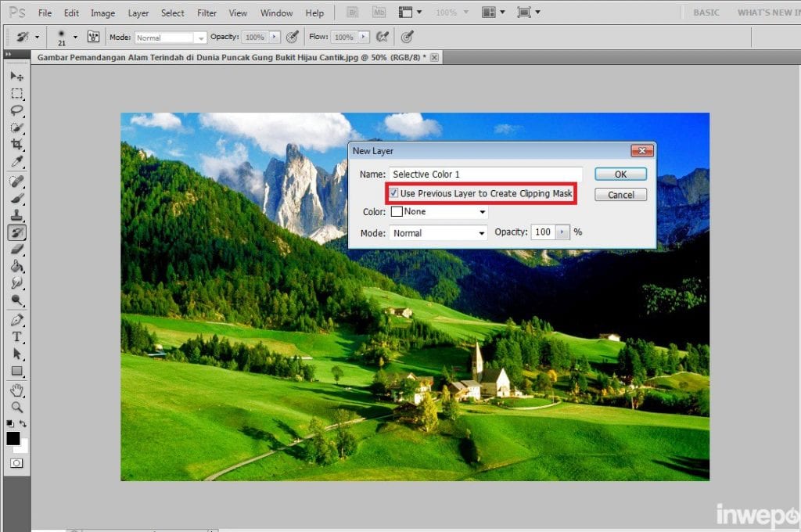The width and height of the screenshot is (801, 532).
Task: Expand the collapsed toolbox panel arrows
Action: click(8, 53)
